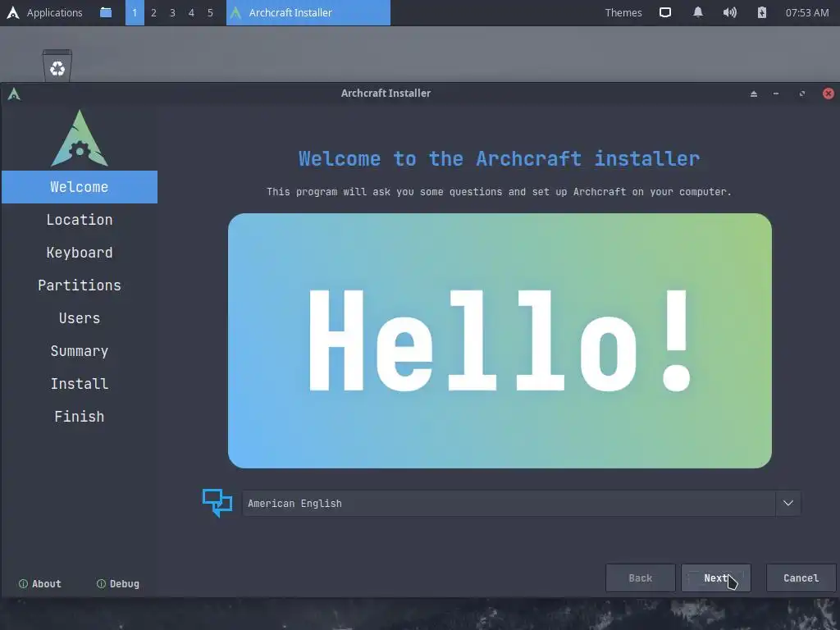Toggle the Debug information button

118,584
